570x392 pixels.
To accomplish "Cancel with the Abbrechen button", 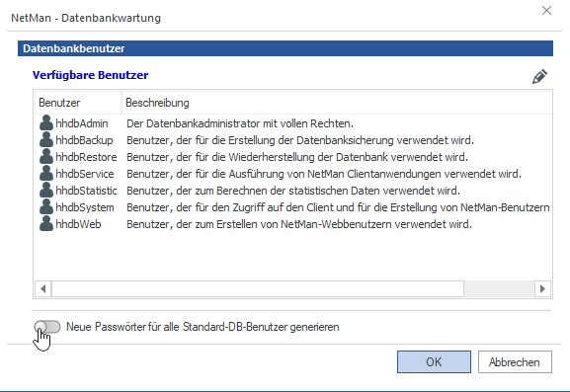I will pos(515,361).
